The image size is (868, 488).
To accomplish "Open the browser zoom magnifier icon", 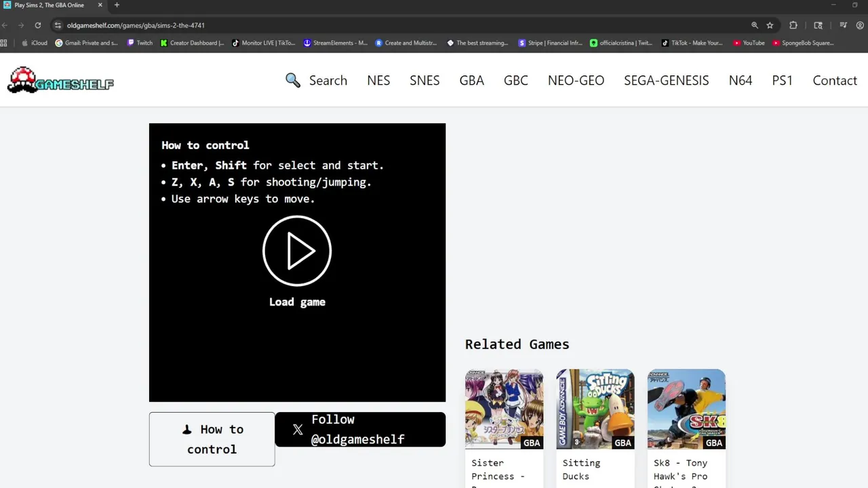I will tap(754, 25).
